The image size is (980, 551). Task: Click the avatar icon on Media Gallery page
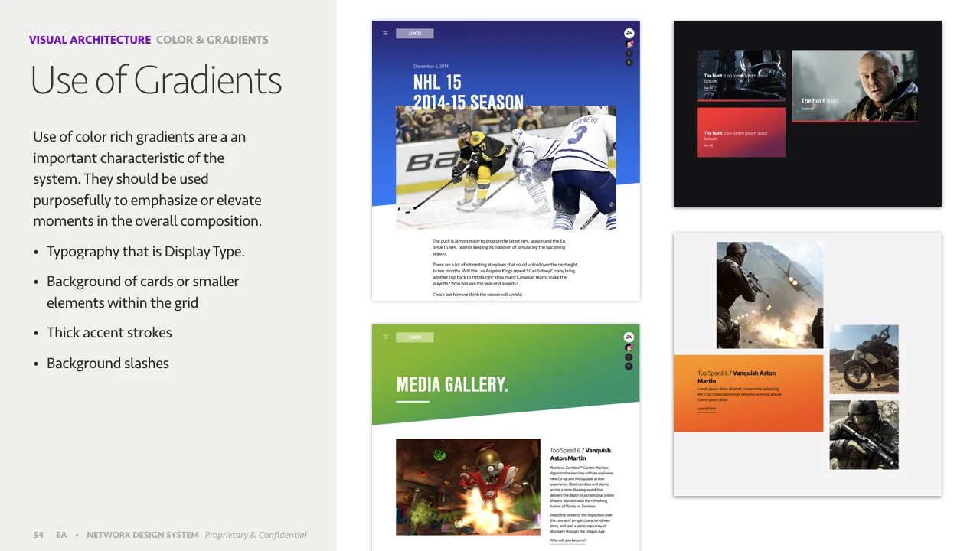(629, 347)
